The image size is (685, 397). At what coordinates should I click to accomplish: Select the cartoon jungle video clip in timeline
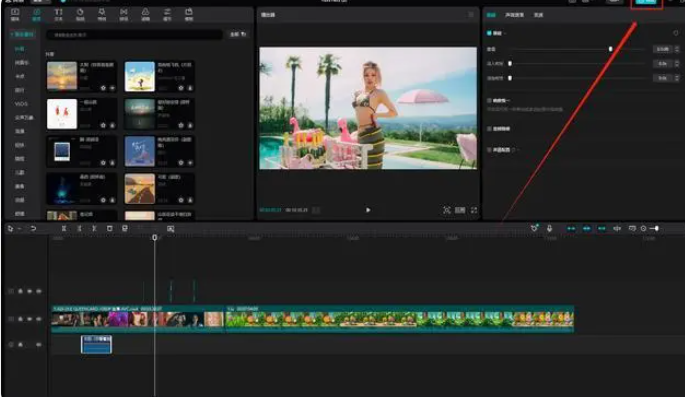point(399,319)
